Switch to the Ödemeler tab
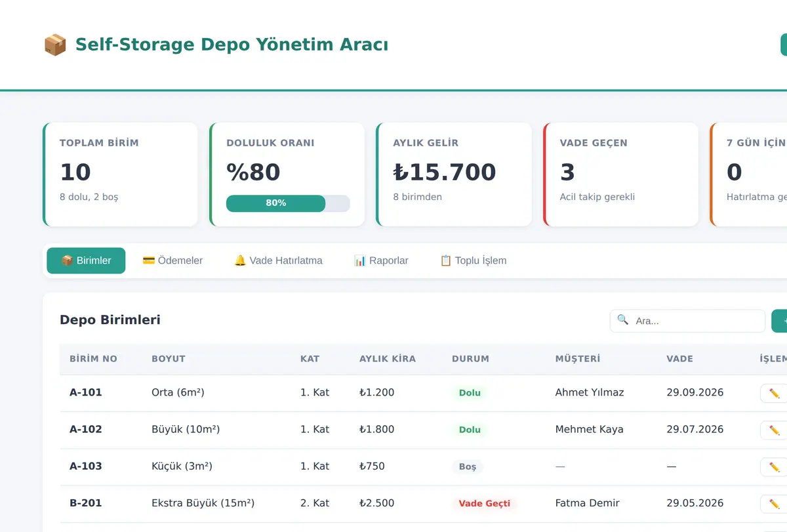Viewport: 787px width, 532px height. point(172,260)
